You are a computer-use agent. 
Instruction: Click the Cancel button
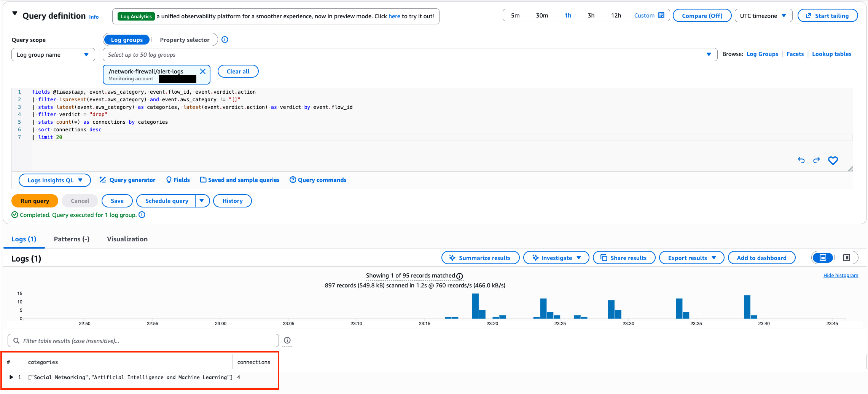[80, 201]
